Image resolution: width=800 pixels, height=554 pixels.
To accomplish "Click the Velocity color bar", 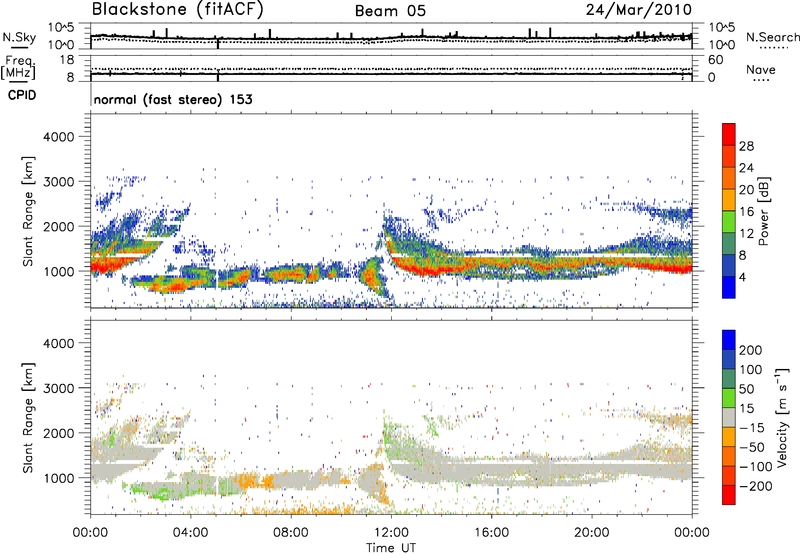I will pos(729,417).
